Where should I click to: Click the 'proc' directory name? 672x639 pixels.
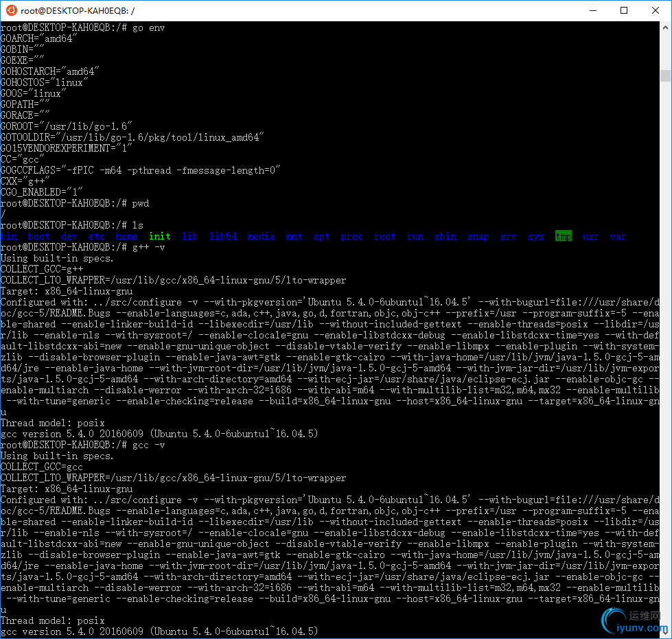point(351,236)
